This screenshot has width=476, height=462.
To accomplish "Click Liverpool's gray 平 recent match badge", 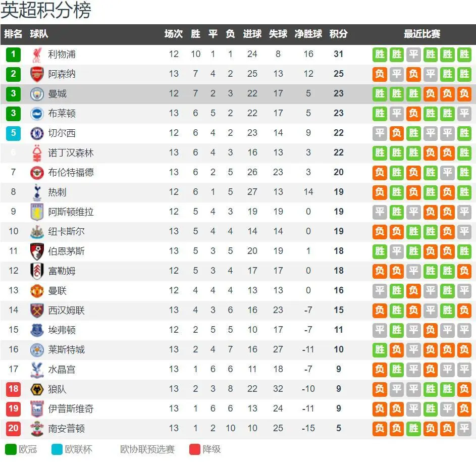I will [x=413, y=55].
